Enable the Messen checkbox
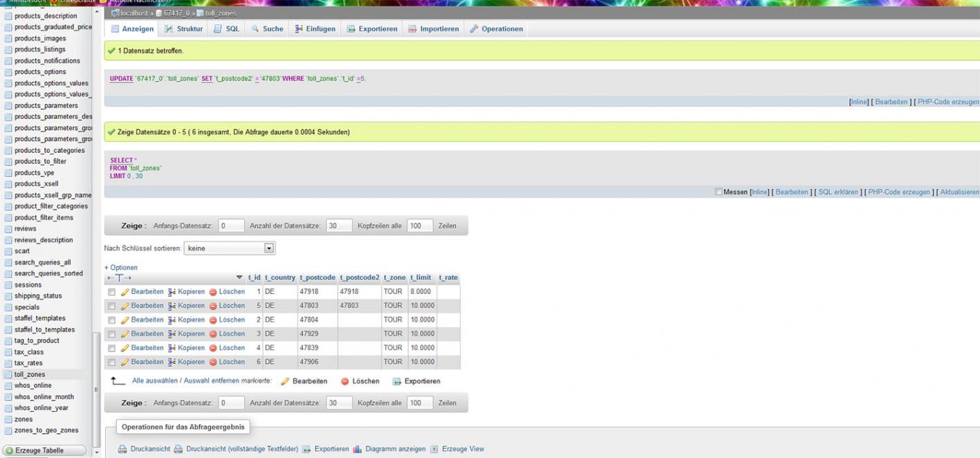 (x=718, y=192)
